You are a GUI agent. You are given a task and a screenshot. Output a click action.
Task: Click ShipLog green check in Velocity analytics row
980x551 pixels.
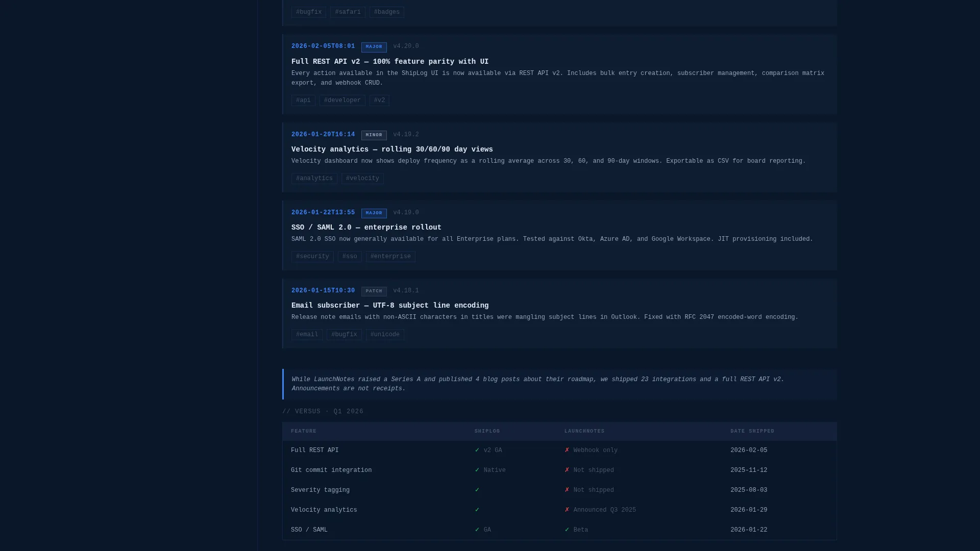point(477,510)
